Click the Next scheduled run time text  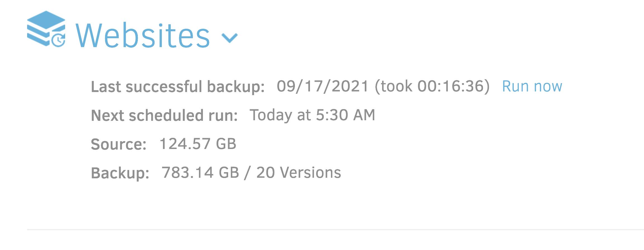pos(312,114)
